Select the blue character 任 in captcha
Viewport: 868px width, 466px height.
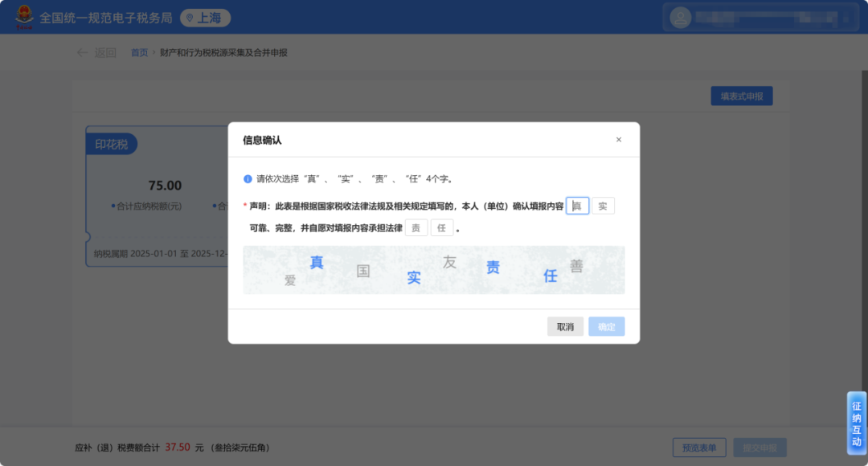point(551,276)
